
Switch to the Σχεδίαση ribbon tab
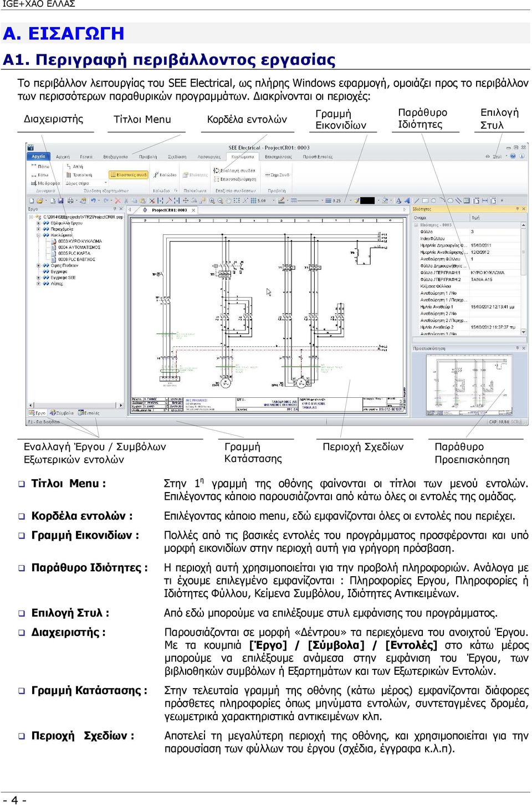[177, 157]
